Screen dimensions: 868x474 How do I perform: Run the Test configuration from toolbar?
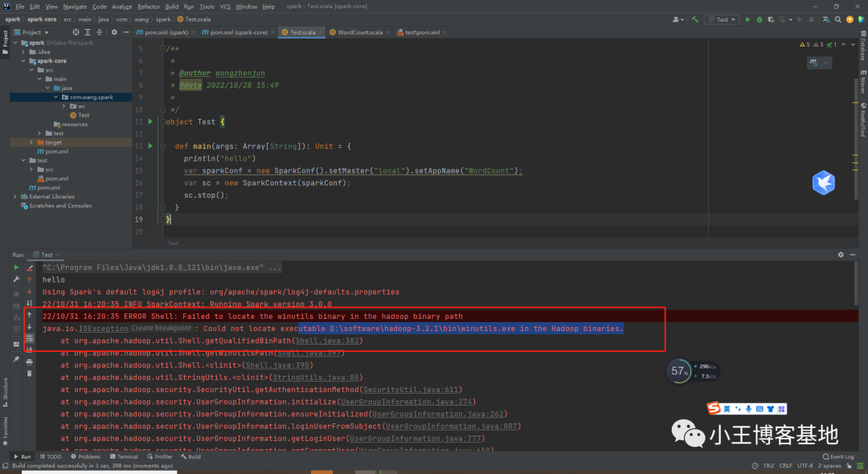click(748, 19)
